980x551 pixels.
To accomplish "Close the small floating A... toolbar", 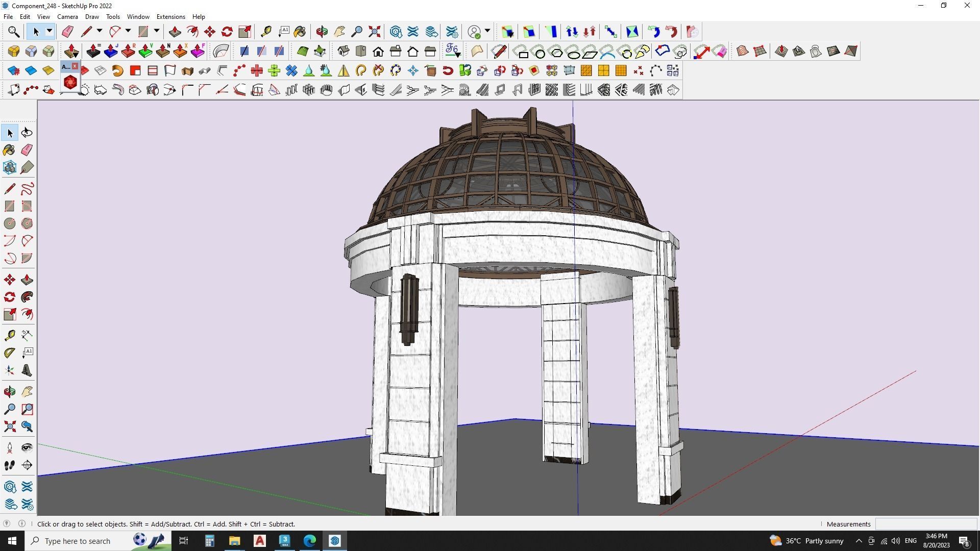I will [75, 66].
